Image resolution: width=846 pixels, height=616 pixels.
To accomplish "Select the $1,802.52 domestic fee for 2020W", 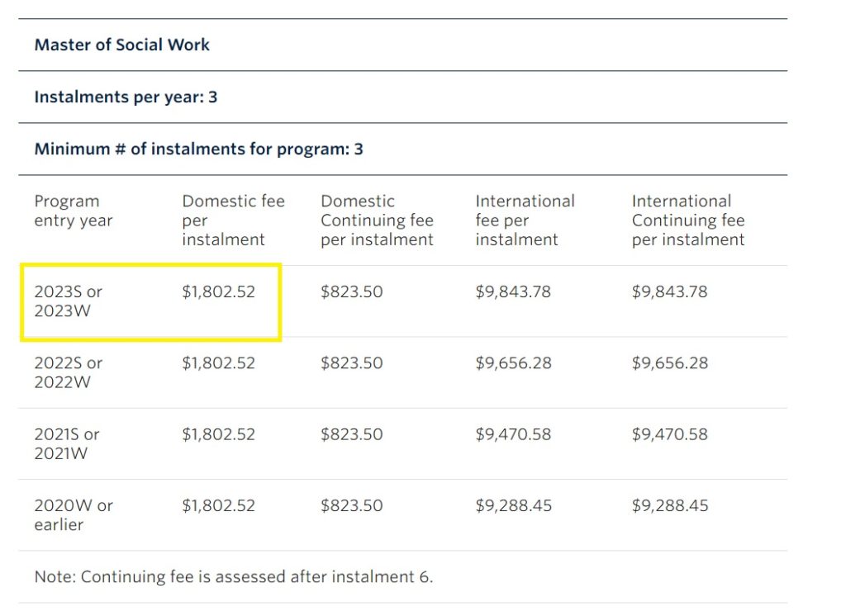I will tap(219, 505).
